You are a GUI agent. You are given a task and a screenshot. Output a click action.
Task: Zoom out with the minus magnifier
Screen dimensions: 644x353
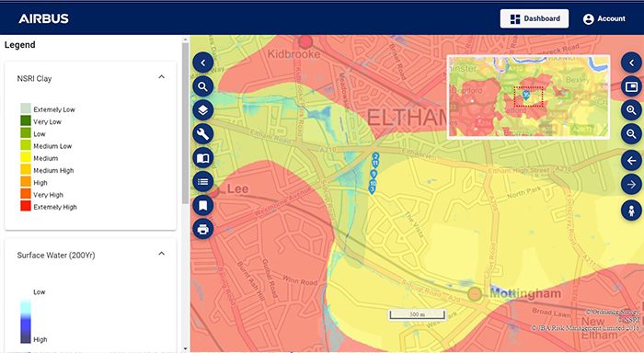[x=631, y=134]
